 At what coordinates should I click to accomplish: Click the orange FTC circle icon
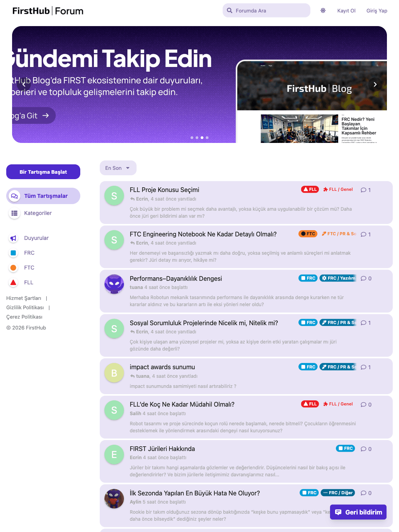point(13,268)
